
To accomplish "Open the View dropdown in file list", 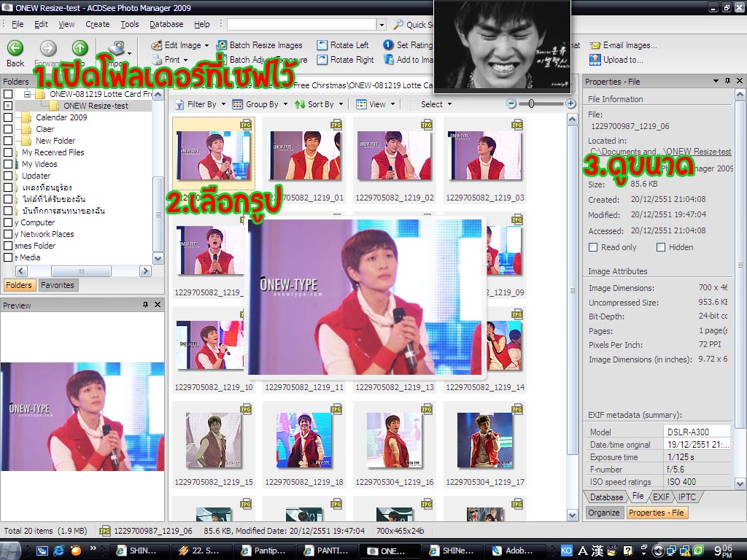I will click(376, 104).
